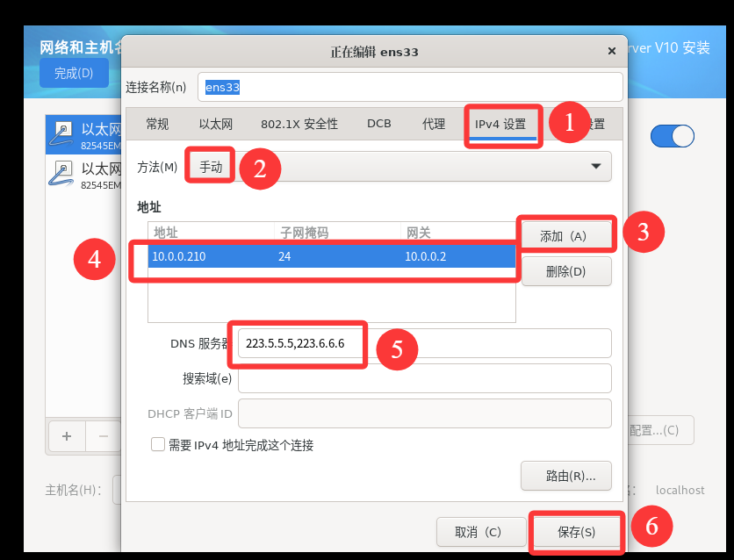Image resolution: width=734 pixels, height=560 pixels.
Task: Open the 802.1X 安全性 tab
Action: click(x=299, y=125)
